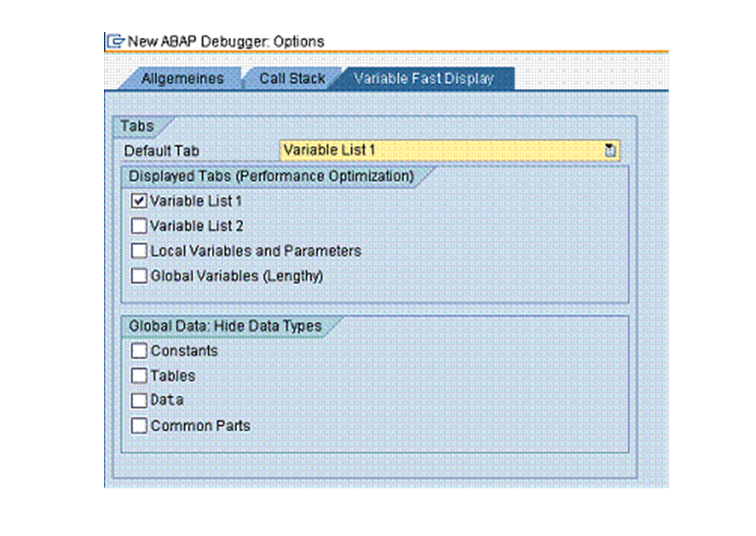Check the Constants checkbox

139,351
